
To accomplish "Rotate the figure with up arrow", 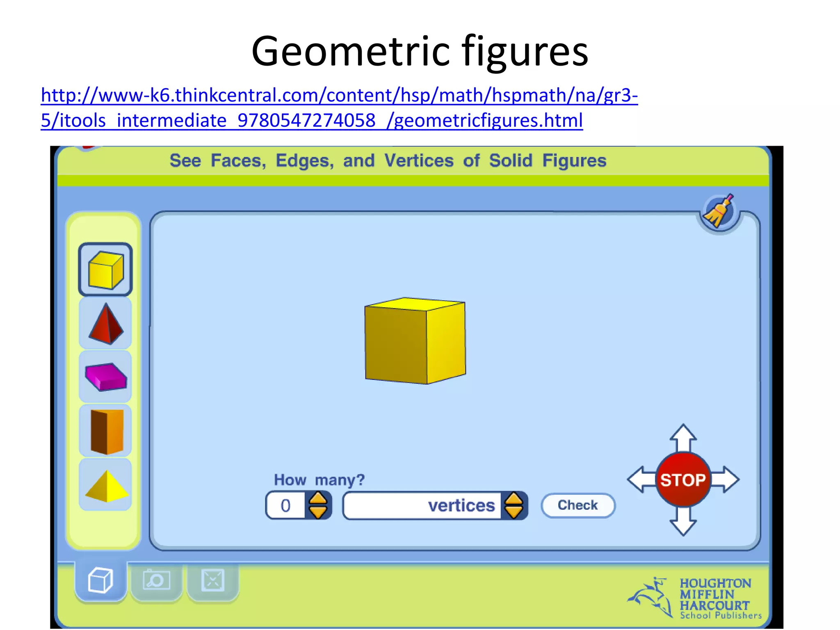I will point(683,438).
